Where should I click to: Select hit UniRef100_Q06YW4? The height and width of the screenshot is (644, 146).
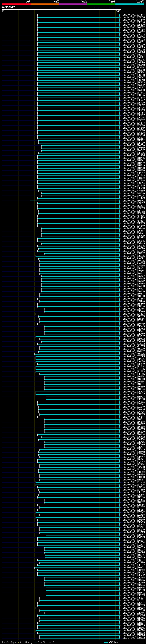point(134,228)
